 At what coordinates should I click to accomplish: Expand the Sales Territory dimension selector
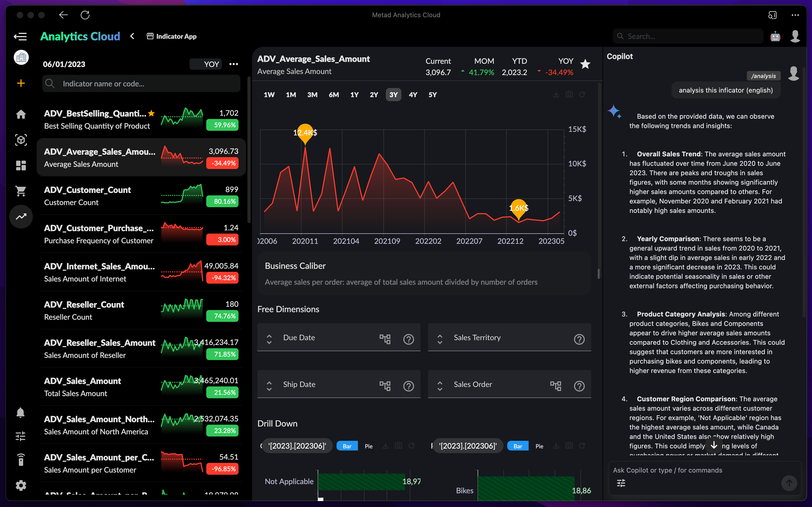[x=439, y=337]
